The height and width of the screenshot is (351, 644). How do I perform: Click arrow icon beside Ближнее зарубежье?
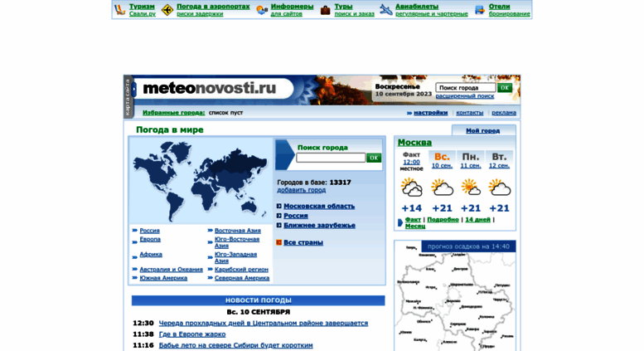(278, 225)
